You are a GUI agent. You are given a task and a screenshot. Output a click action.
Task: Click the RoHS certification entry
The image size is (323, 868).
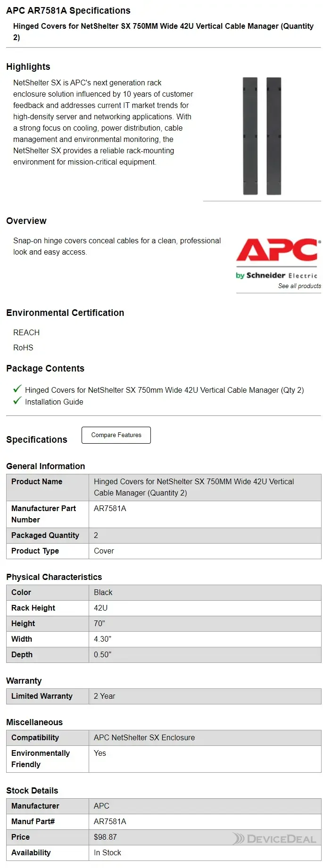coord(23,347)
